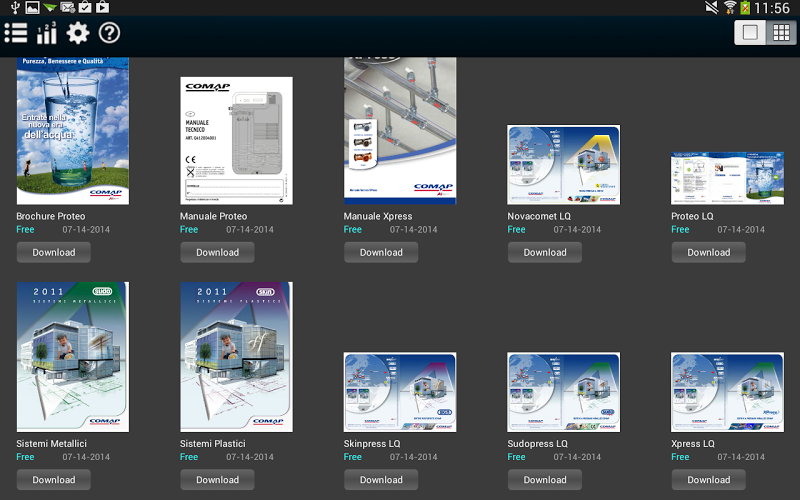This screenshot has height=500, width=800.
Task: Download Skinpress LQ
Action: (381, 480)
